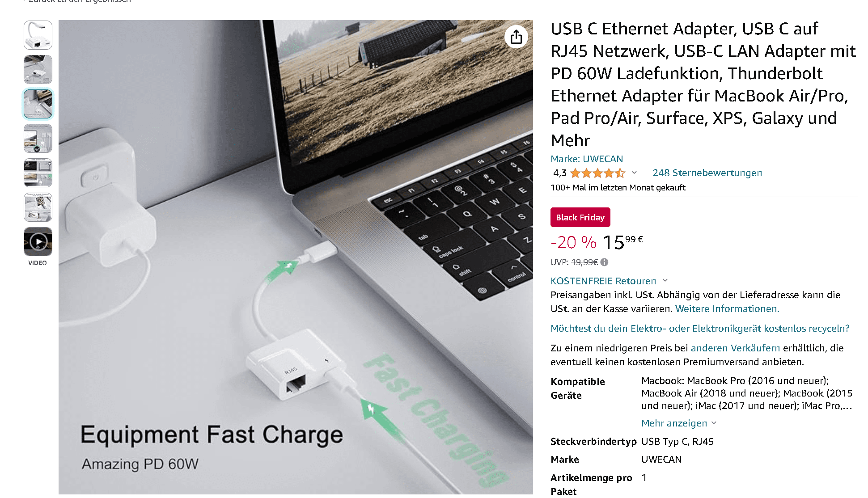The width and height of the screenshot is (868, 498).
Task: Click the share icon on product image
Action: (516, 37)
